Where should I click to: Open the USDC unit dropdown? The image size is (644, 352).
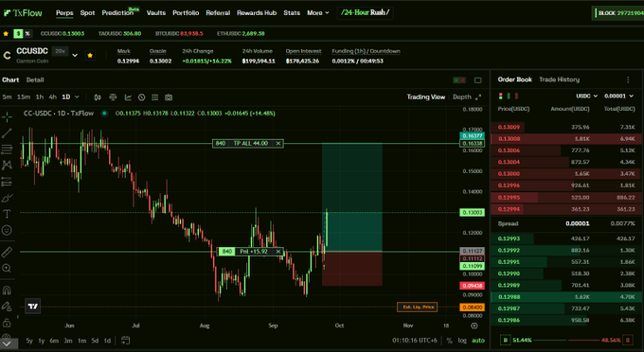pos(586,96)
